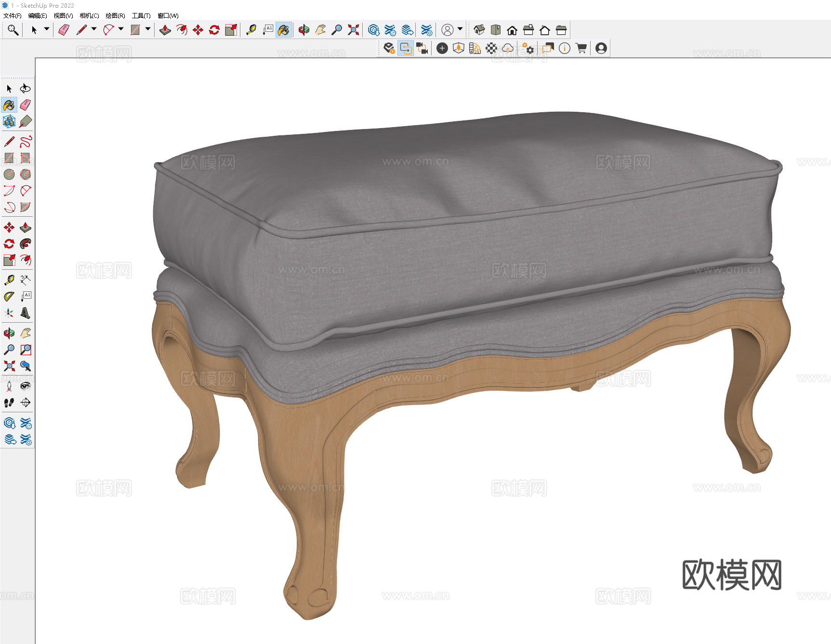Pick the Scale tool in the top toolbar
Viewport: 831px width, 644px height.
pyautogui.click(x=231, y=30)
